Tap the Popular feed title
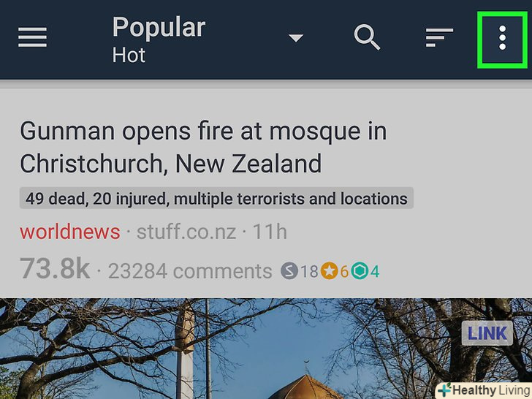This screenshot has width=532, height=399. point(159,28)
